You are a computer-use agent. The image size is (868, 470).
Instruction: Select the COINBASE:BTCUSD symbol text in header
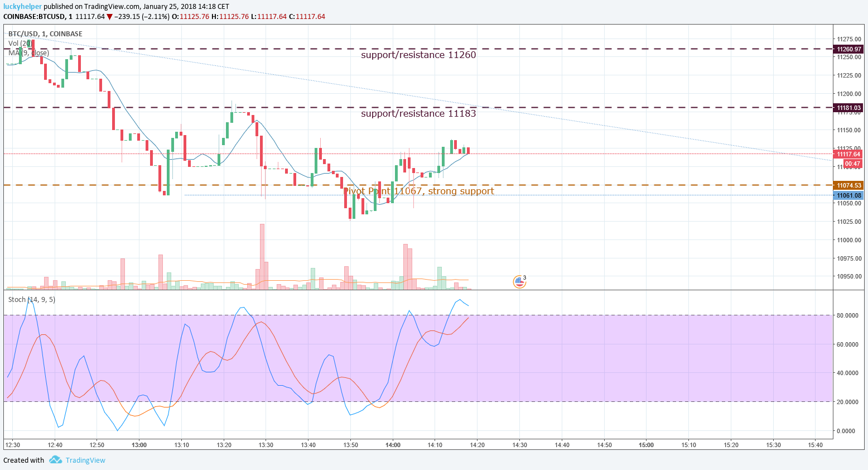point(35,16)
